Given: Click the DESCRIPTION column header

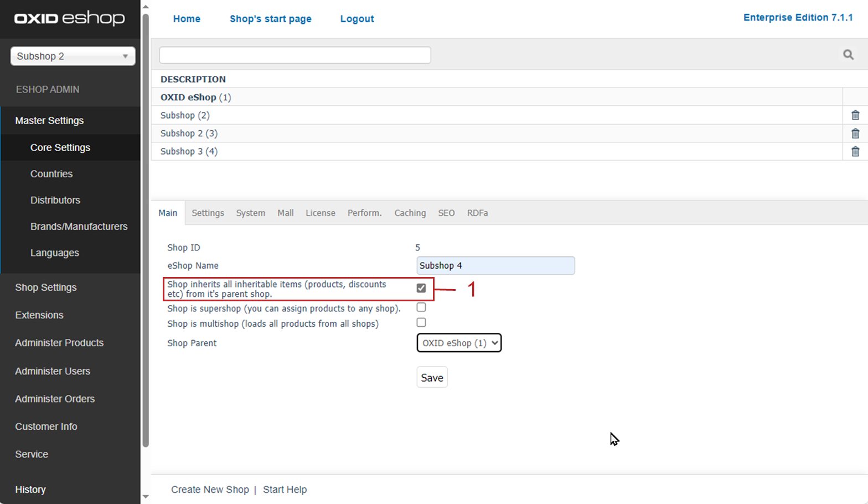Looking at the screenshot, I should [193, 79].
